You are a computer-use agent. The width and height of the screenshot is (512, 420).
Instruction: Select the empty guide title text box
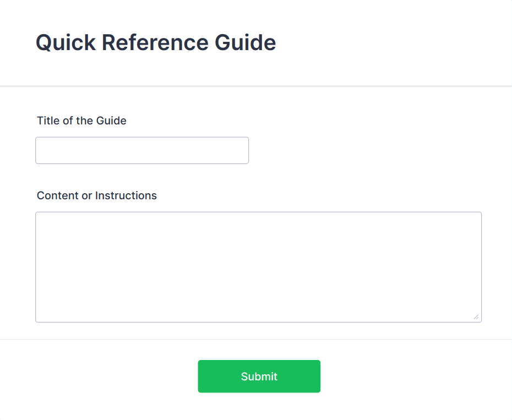point(142,150)
